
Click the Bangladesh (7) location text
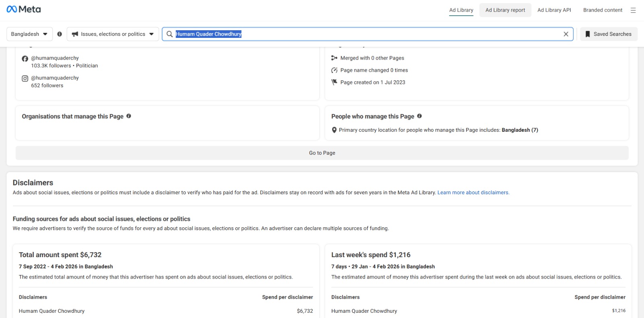pos(520,130)
